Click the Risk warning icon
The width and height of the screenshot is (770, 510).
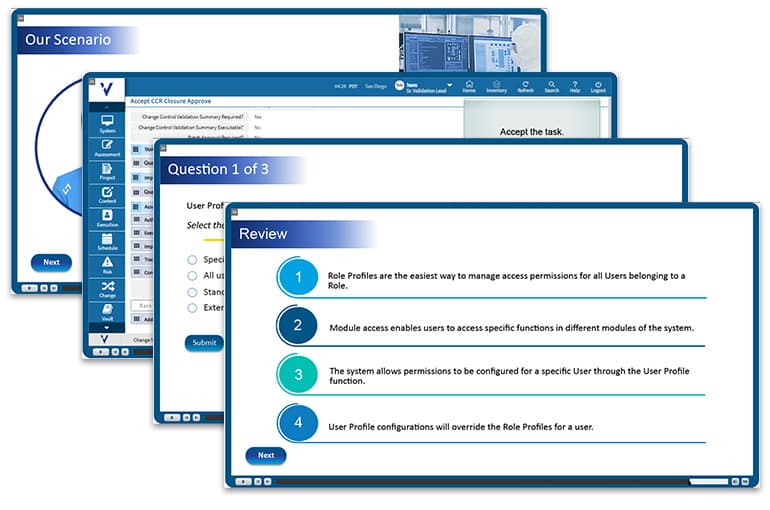coord(107,265)
